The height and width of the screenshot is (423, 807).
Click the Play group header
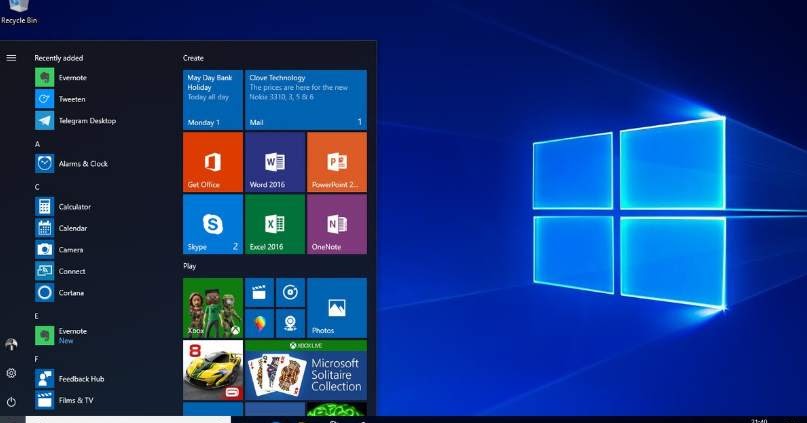tap(189, 266)
